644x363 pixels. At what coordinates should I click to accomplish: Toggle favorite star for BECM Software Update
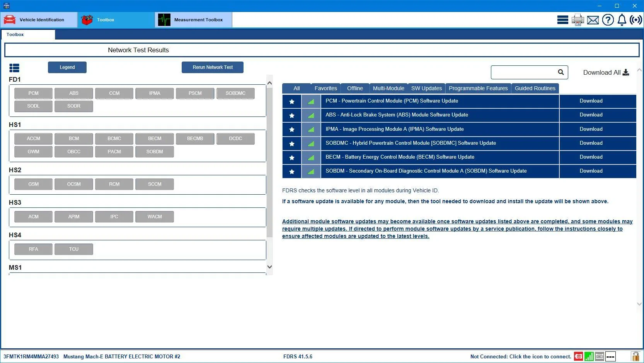292,158
